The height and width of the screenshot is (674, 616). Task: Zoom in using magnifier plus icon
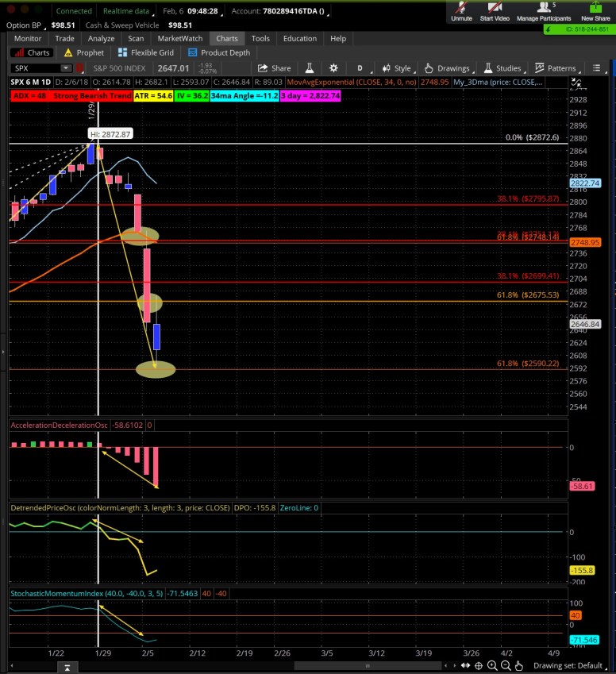(x=492, y=665)
